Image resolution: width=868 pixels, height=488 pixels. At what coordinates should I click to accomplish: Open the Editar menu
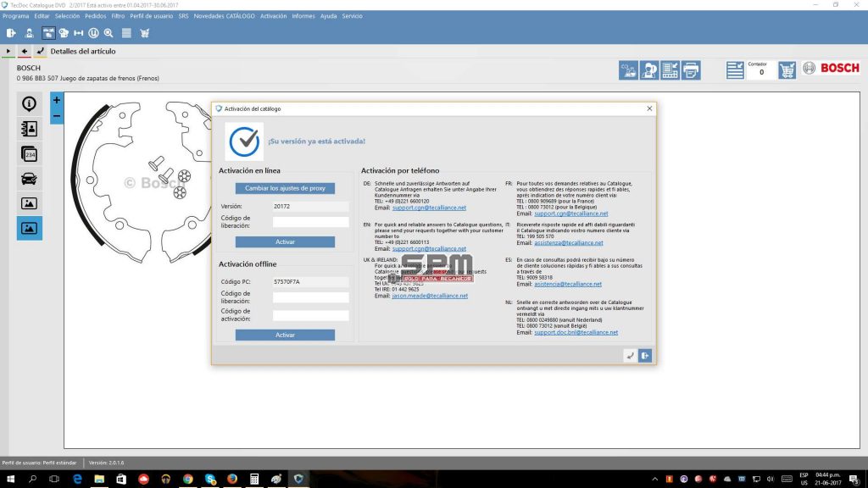click(42, 16)
